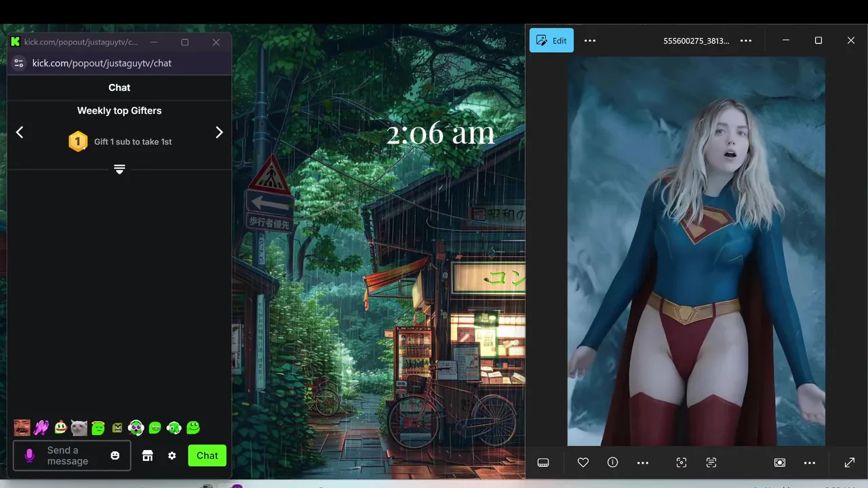Maximize the Photos viewer window
This screenshot has height=488, width=868.
818,41
